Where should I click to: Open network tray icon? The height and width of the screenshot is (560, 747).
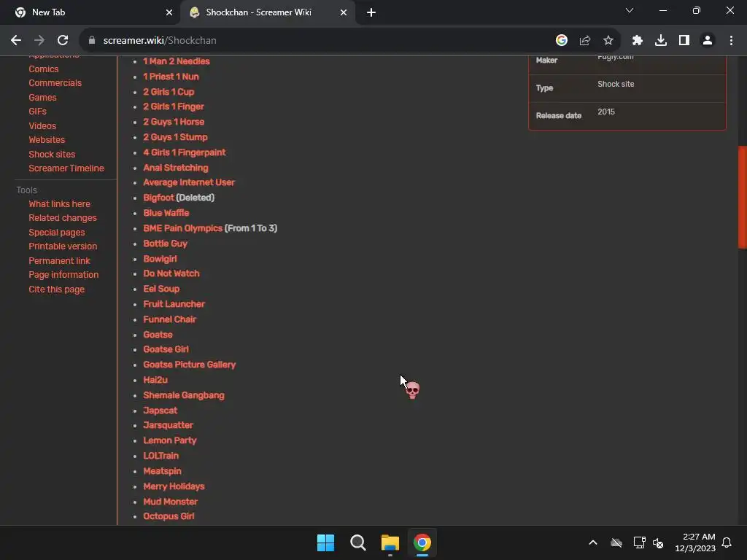[x=639, y=542]
